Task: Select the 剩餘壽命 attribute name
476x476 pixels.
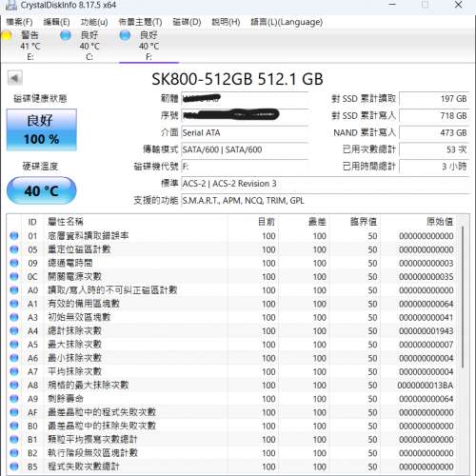Action: click(x=66, y=399)
